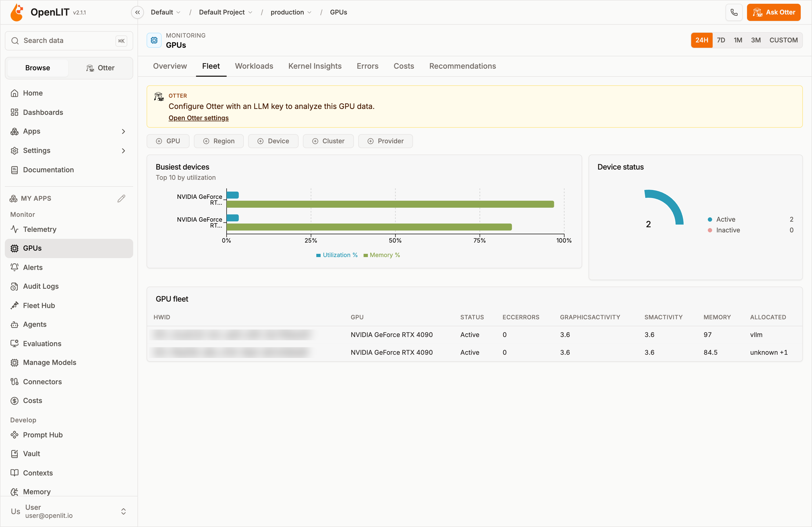Expand the Apps sidebar section

(x=69, y=131)
